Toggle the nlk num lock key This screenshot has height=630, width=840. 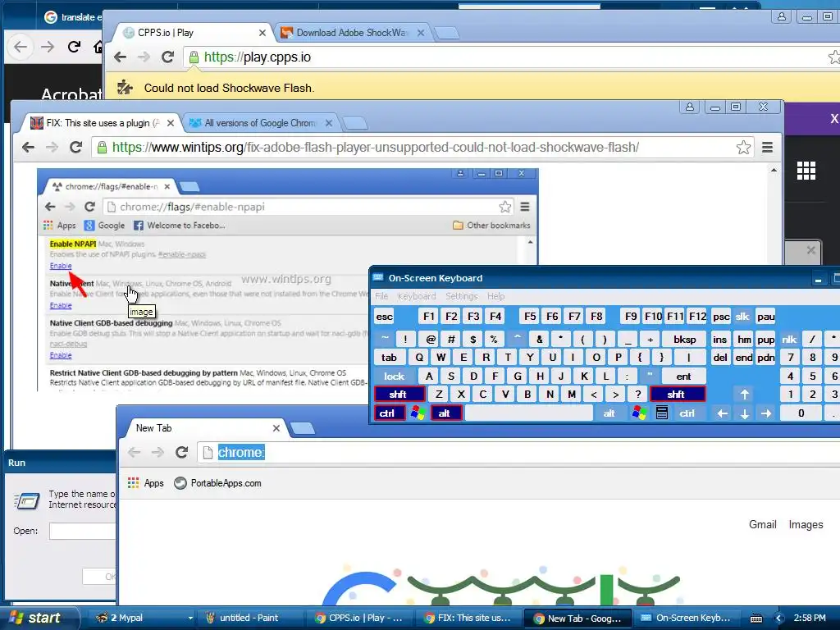789,339
